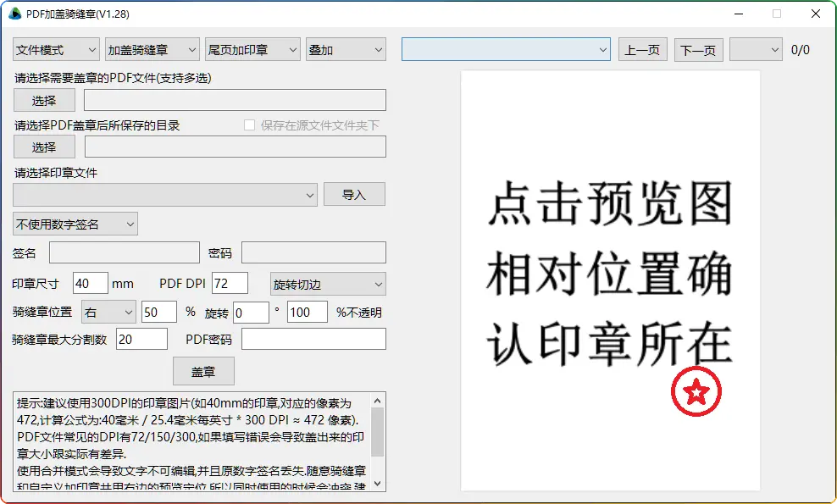The width and height of the screenshot is (837, 504).
Task: Go to previous page with 上一页
Action: [x=643, y=50]
